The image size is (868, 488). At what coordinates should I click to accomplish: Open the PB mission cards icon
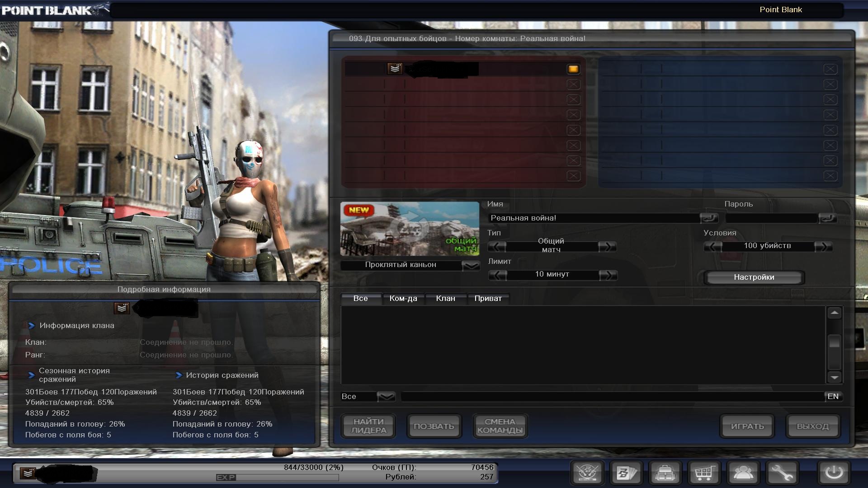pos(627,473)
